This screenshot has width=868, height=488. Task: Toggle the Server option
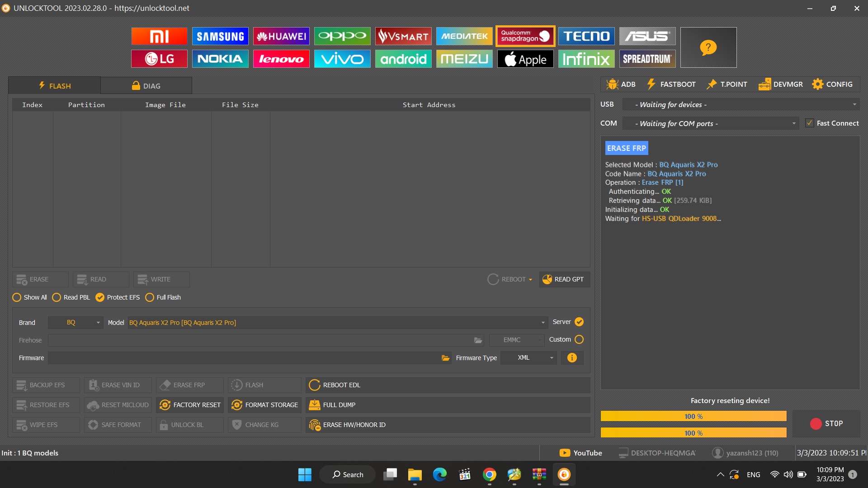click(x=579, y=322)
